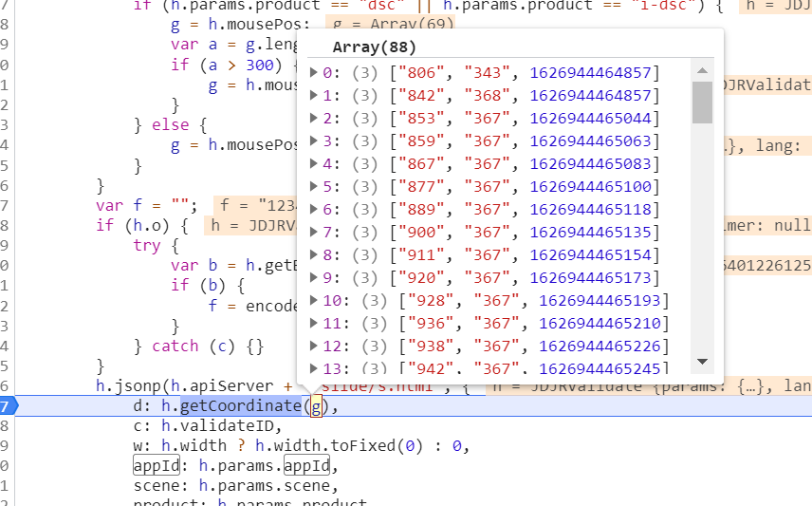Click the breakpoint marker on the highlighted line
This screenshot has width=812, height=506.
coord(9,406)
